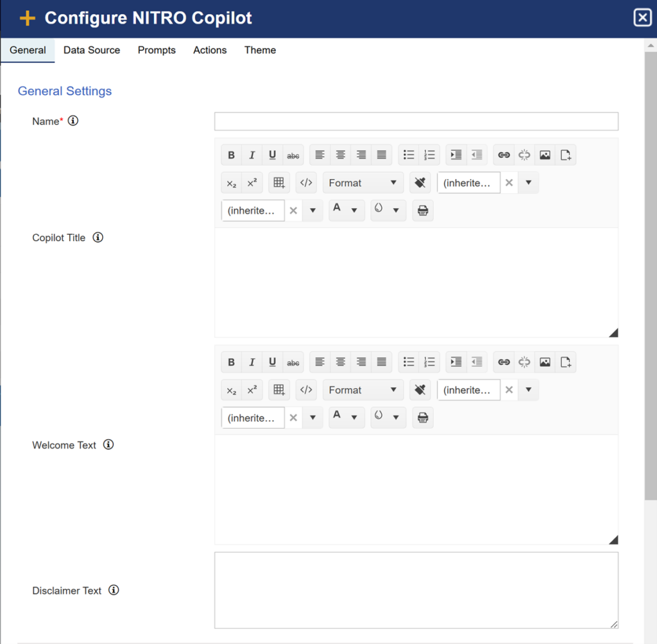Insert image in Copilot Title editor
The width and height of the screenshot is (657, 644).
pyautogui.click(x=545, y=155)
